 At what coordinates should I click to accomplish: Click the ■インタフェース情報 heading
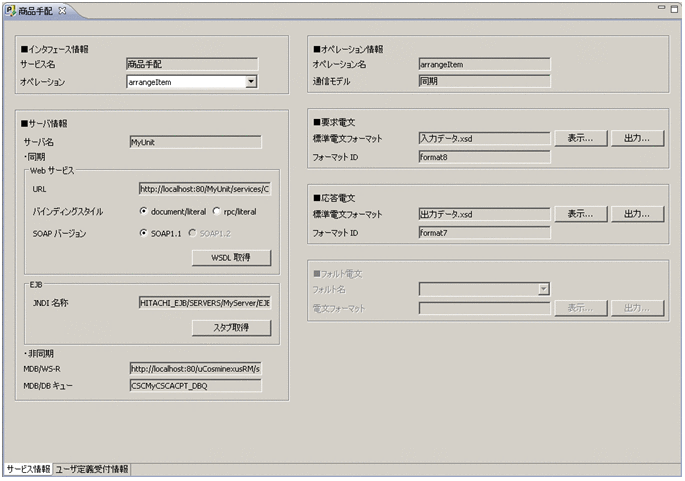click(55, 49)
